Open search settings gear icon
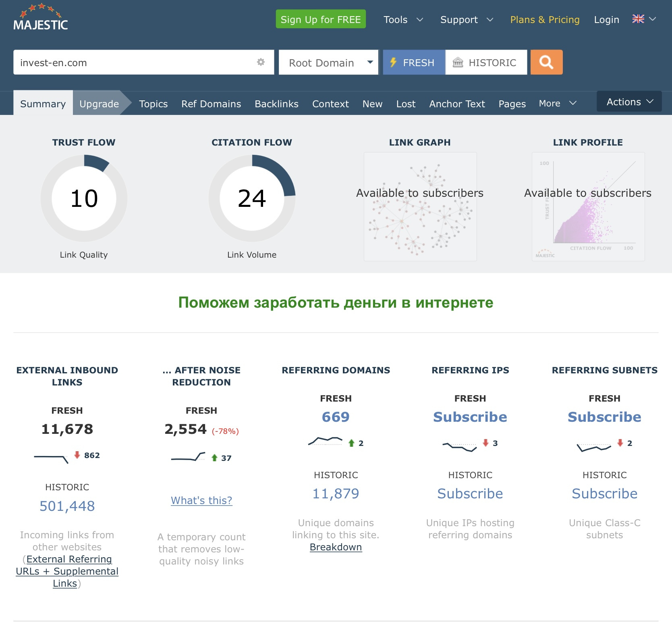This screenshot has height=631, width=672. pos(261,62)
